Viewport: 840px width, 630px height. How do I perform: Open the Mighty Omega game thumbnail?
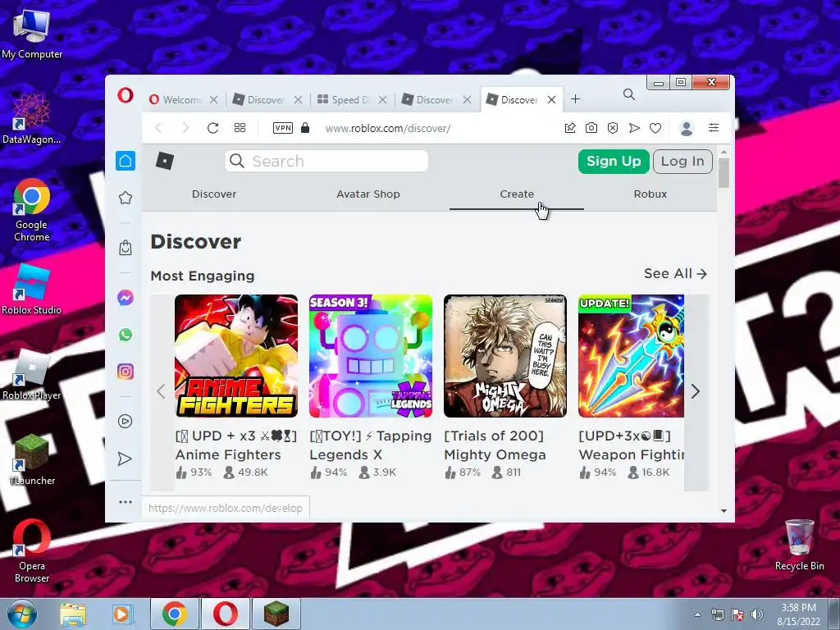point(505,356)
